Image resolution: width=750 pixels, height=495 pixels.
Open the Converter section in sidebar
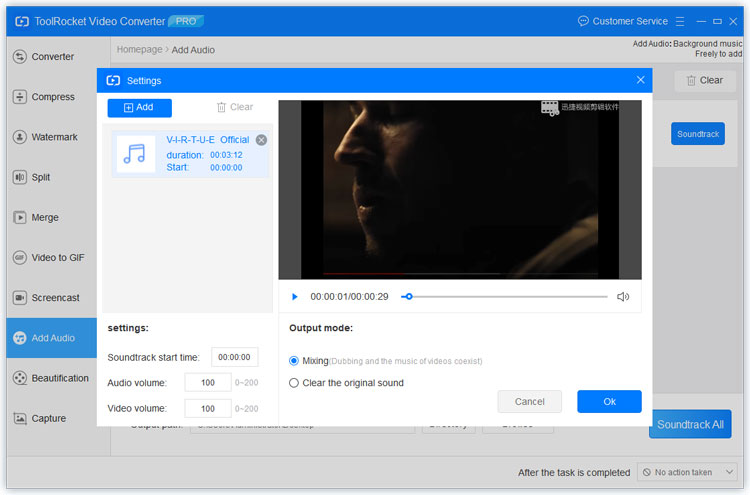(51, 56)
